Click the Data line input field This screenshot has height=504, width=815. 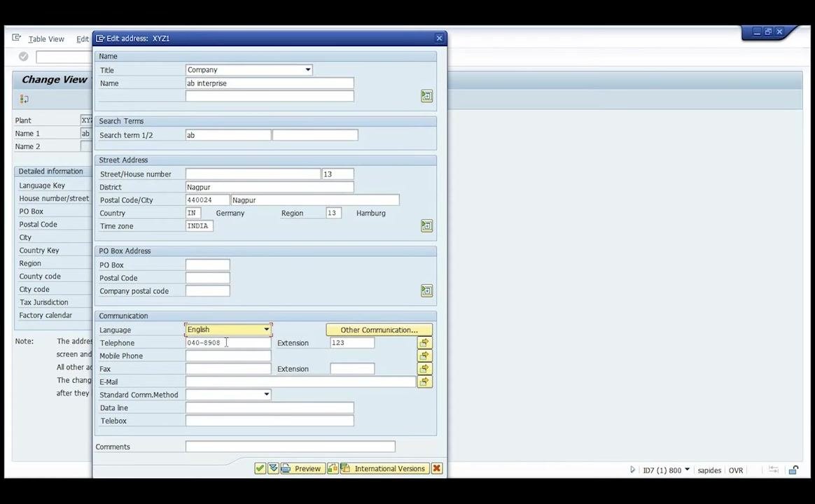[270, 408]
